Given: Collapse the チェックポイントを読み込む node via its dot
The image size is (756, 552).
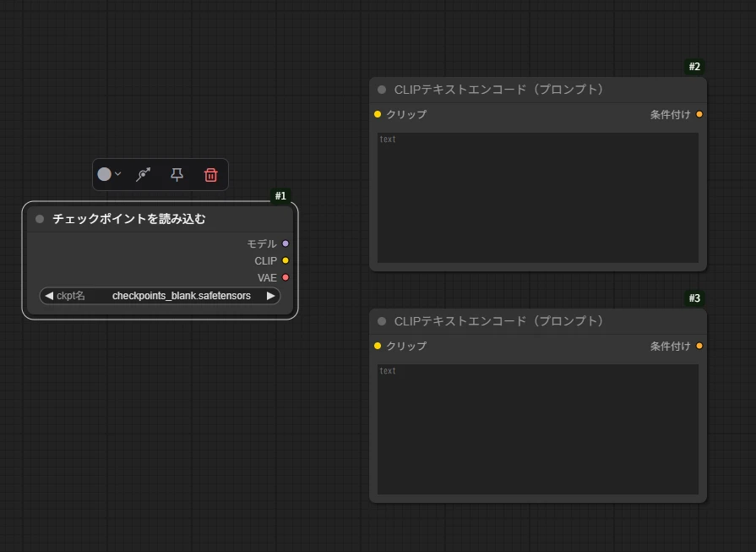Looking at the screenshot, I should (x=40, y=219).
